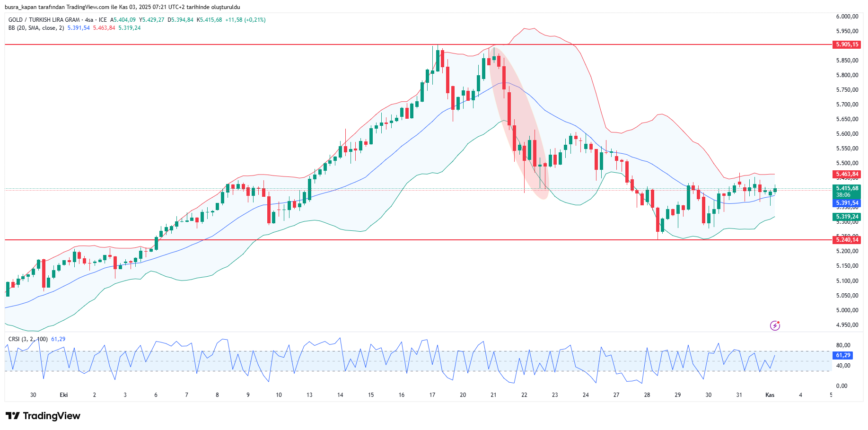Screen dimensions: 868x430
Task: Select the GOLD / TURKISH LIRA GRAM symbol title
Action: 44,20
